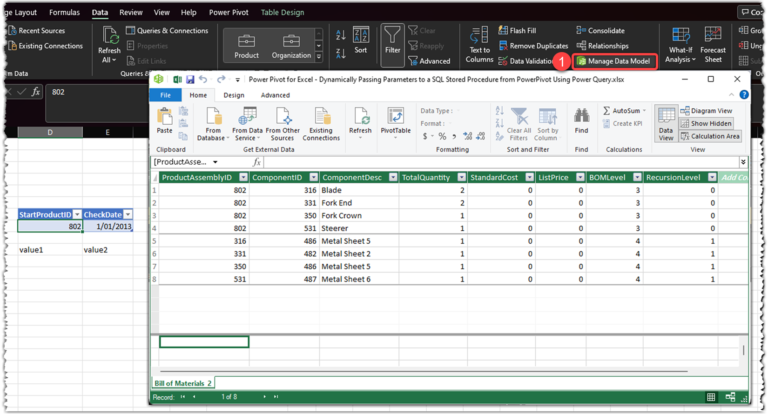Select the Product data type
The height and width of the screenshot is (414, 768).
pyautogui.click(x=246, y=47)
